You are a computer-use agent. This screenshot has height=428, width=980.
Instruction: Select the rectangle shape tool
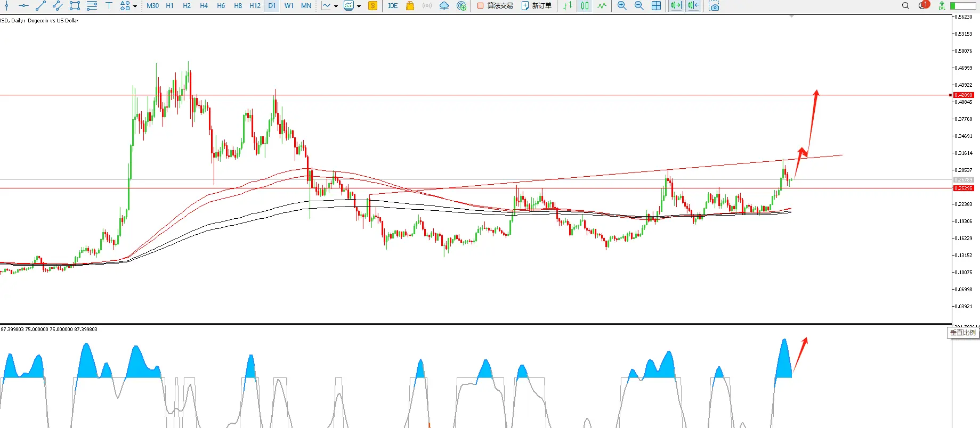tap(75, 6)
